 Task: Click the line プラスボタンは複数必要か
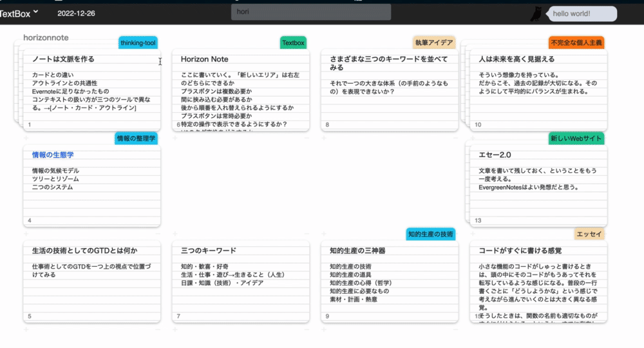click(216, 92)
